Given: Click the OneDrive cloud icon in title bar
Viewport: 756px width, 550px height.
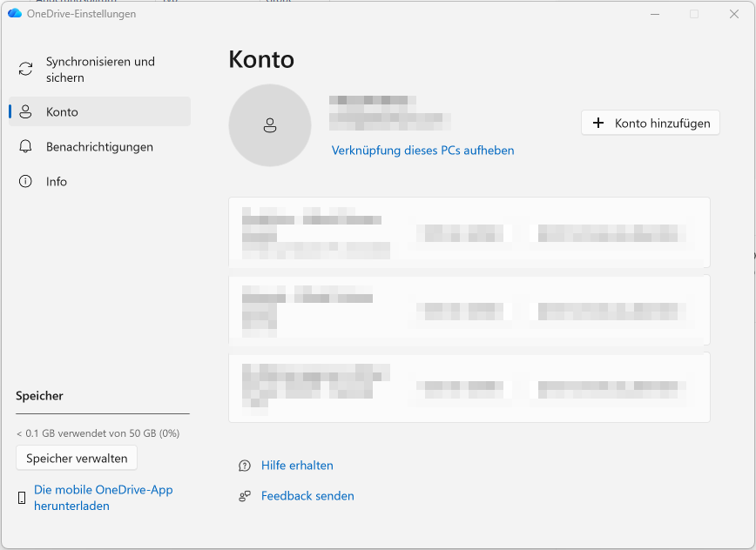Looking at the screenshot, I should 15,14.
